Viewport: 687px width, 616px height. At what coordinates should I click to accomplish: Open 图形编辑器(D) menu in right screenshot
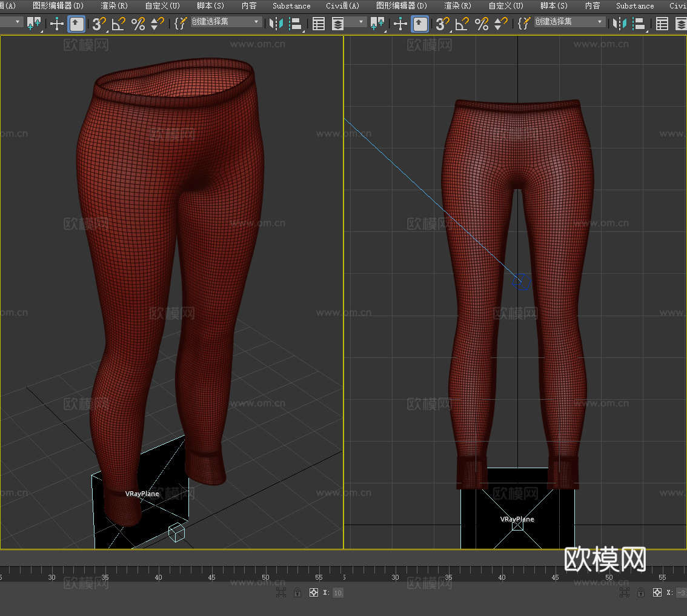[x=401, y=5]
